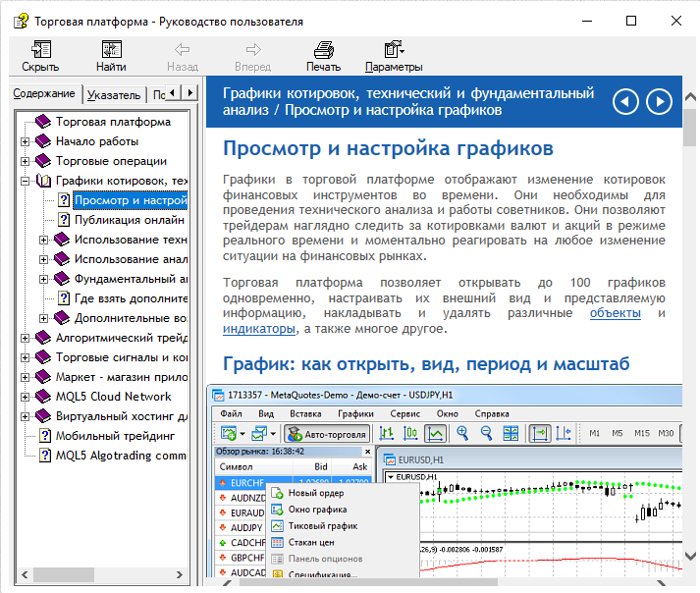Click the Вставка menu in the embedded screenshot
This screenshot has height=593, width=700.
coord(305,414)
